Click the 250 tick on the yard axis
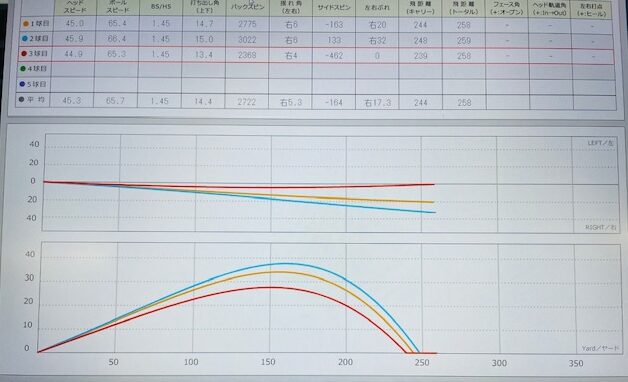628x382 pixels. pyautogui.click(x=422, y=362)
